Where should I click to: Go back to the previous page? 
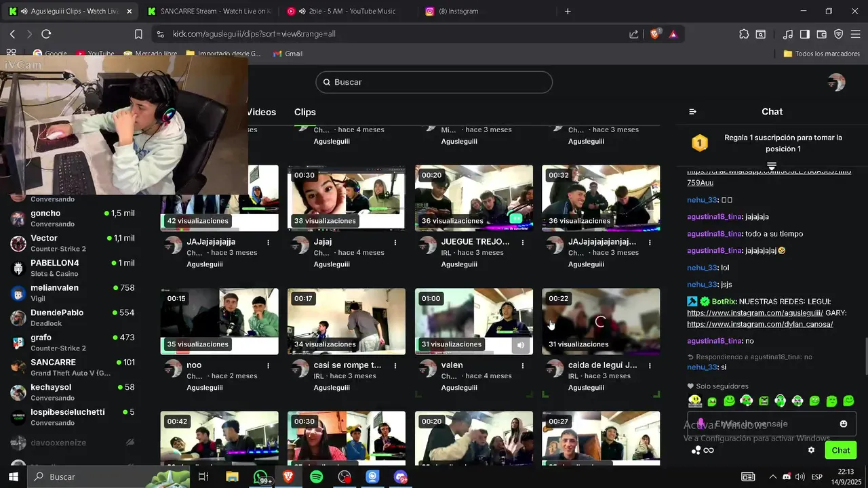pyautogui.click(x=12, y=34)
